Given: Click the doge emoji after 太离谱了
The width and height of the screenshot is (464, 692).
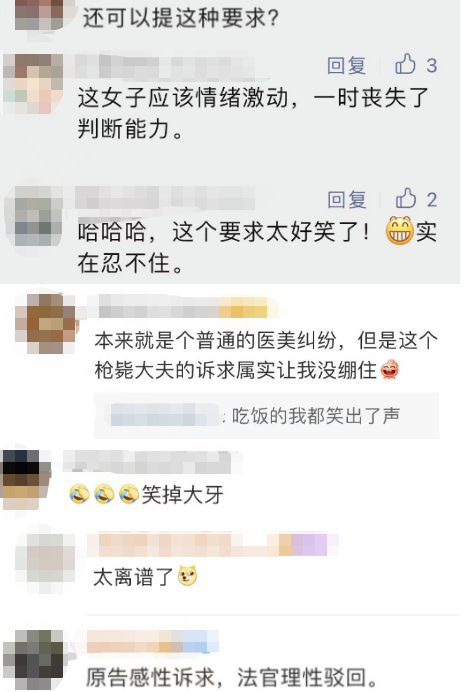Looking at the screenshot, I should [187, 575].
